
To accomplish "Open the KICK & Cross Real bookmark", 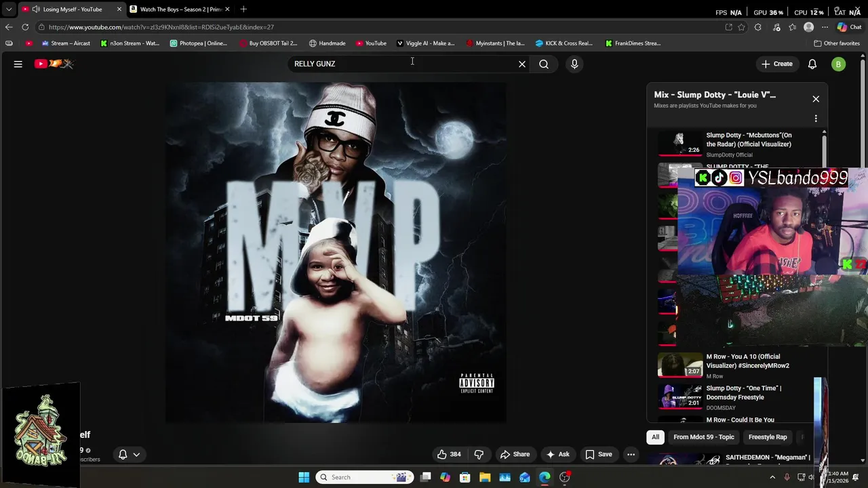I will (564, 43).
